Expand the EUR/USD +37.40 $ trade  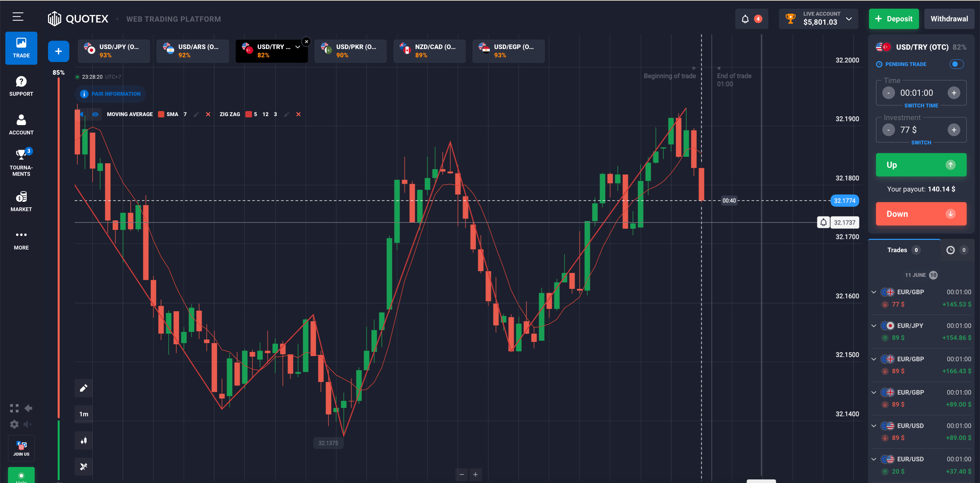[874, 459]
